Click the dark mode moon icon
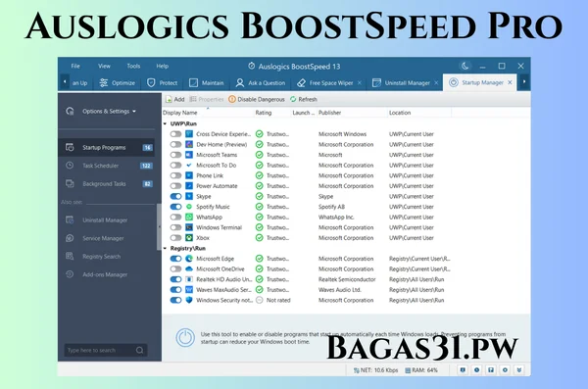The image size is (588, 389). click(465, 66)
